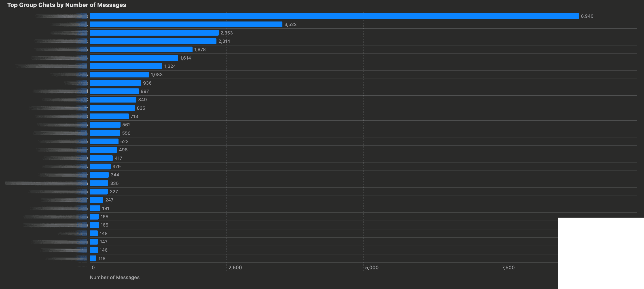Select the bar showing 550 messages
Viewport: 644px width, 289px height.
coord(105,133)
